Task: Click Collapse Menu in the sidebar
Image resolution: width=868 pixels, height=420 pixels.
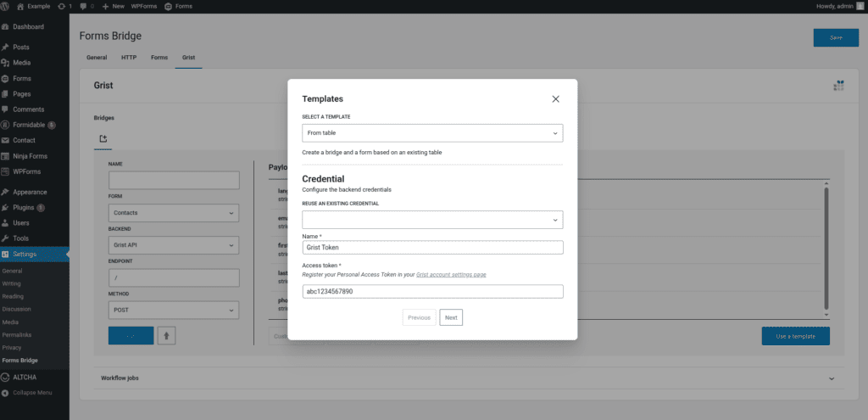Action: coord(34,392)
